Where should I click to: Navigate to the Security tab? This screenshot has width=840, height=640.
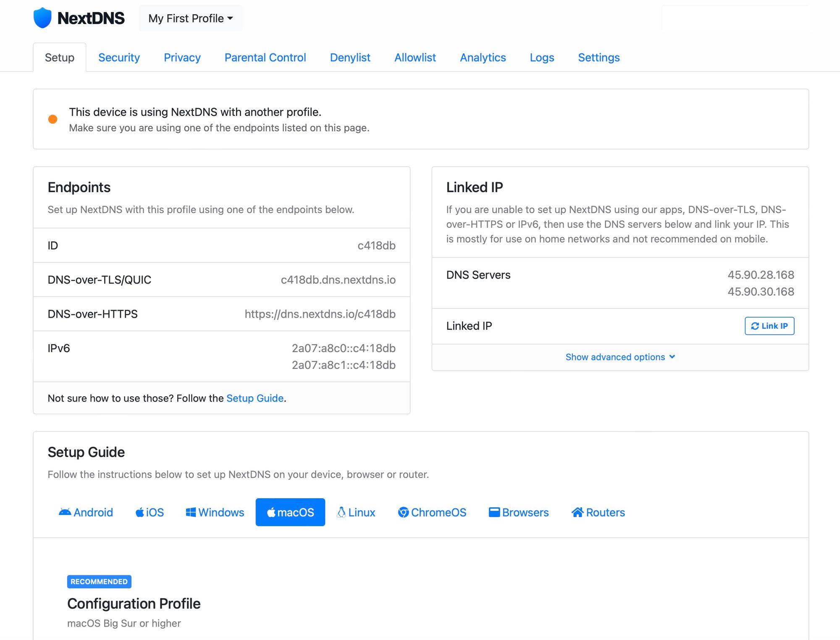119,57
